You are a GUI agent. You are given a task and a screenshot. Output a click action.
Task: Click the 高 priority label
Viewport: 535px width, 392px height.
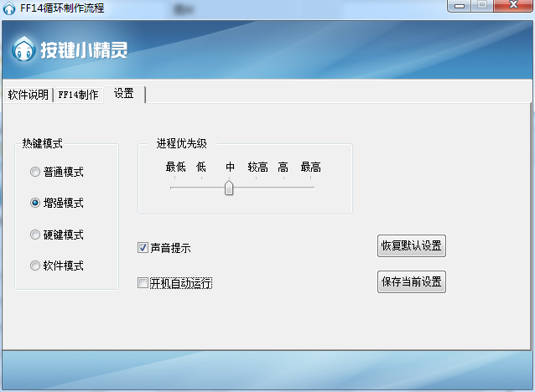pos(283,167)
